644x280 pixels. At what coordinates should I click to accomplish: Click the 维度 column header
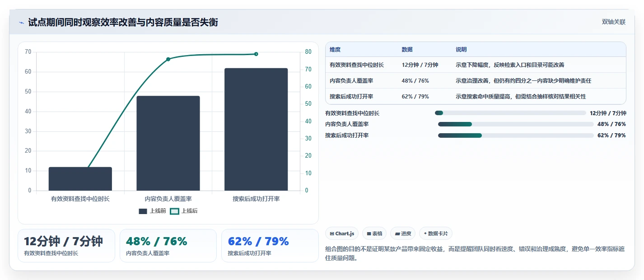[335, 50]
